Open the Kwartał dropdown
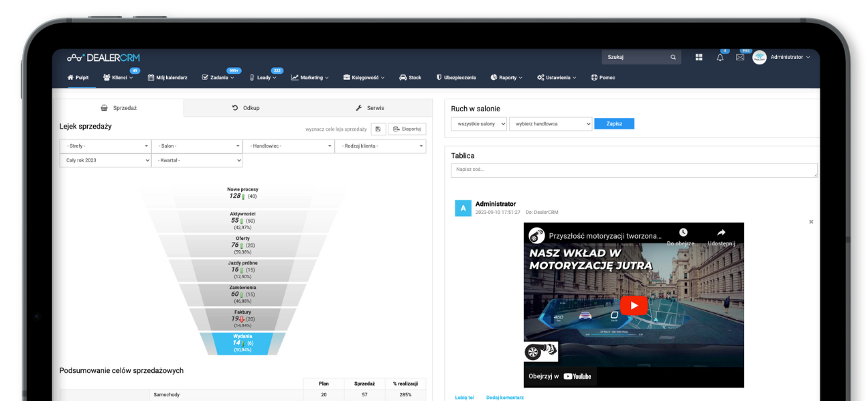The width and height of the screenshot is (868, 401). click(198, 161)
